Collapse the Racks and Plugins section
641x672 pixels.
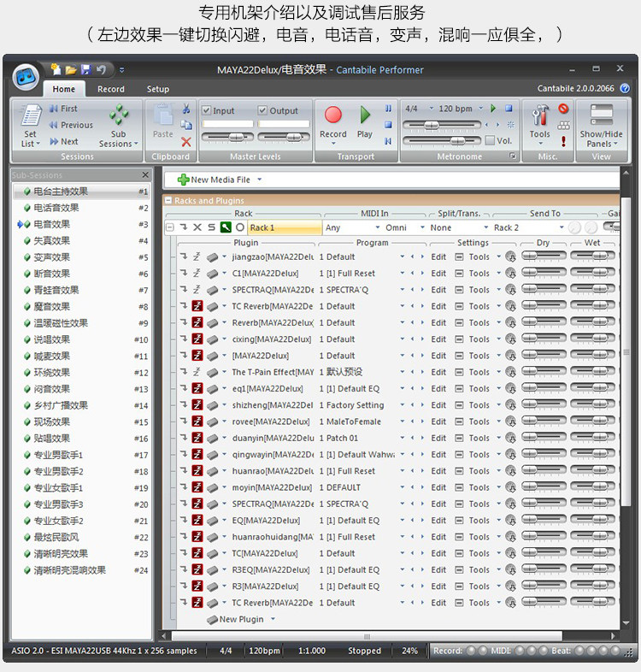click(x=169, y=201)
